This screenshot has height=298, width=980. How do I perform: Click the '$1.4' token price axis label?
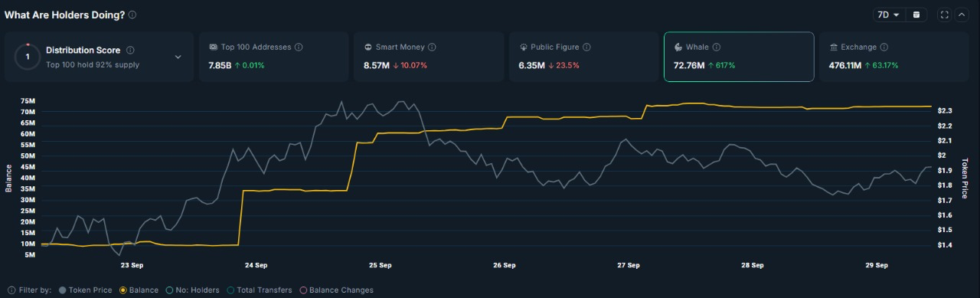[x=945, y=245]
